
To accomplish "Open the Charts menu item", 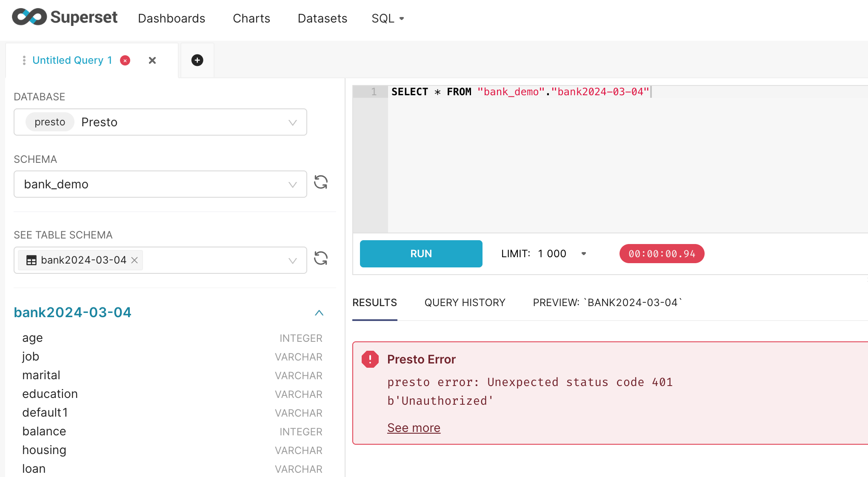I will pyautogui.click(x=251, y=18).
